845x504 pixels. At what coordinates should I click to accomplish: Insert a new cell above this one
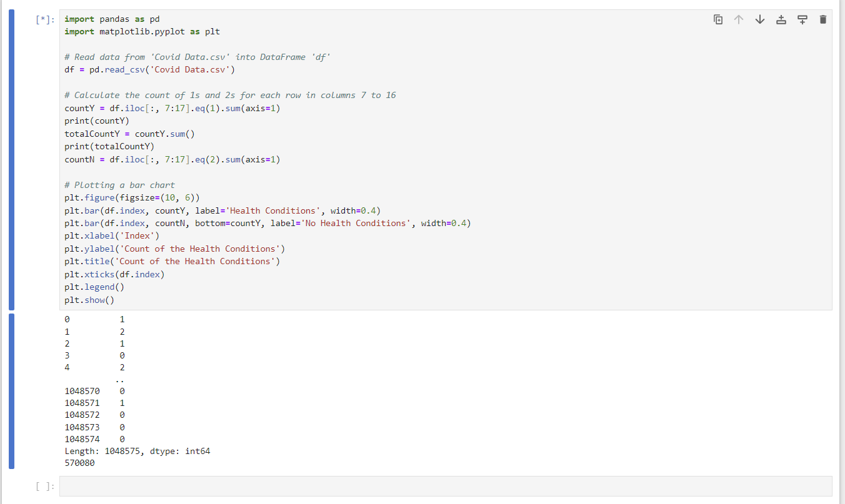pyautogui.click(x=781, y=19)
